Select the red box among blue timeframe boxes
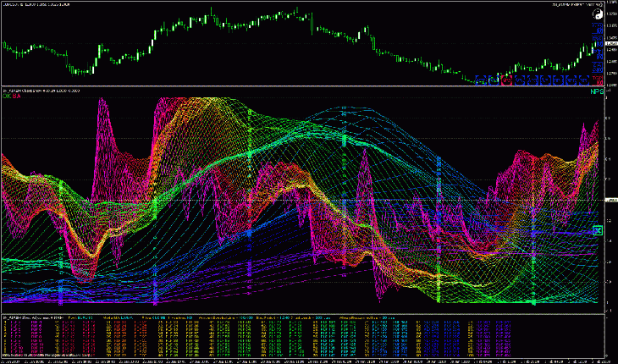This screenshot has height=364, width=618. 507,80
